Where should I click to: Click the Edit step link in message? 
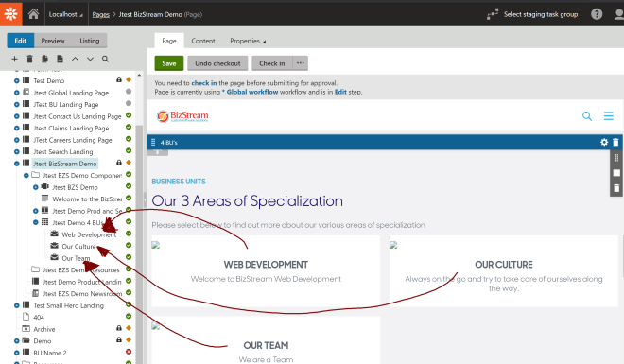point(340,92)
